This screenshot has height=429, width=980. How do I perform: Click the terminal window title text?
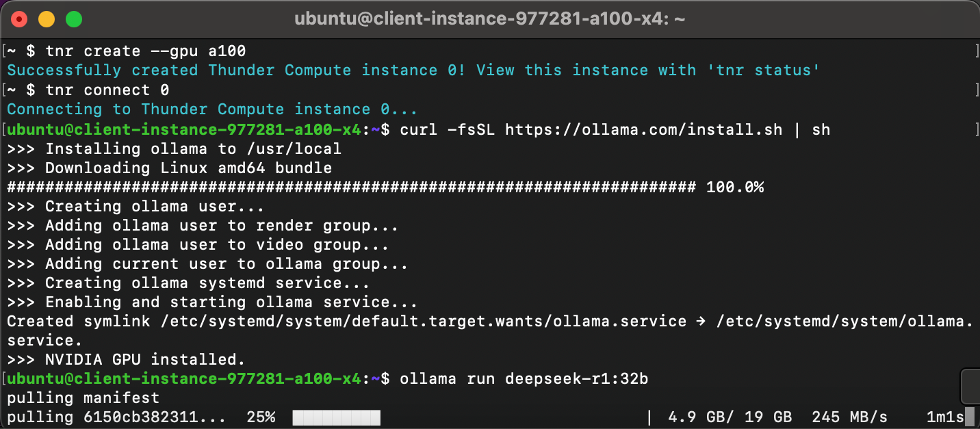[x=490, y=19]
